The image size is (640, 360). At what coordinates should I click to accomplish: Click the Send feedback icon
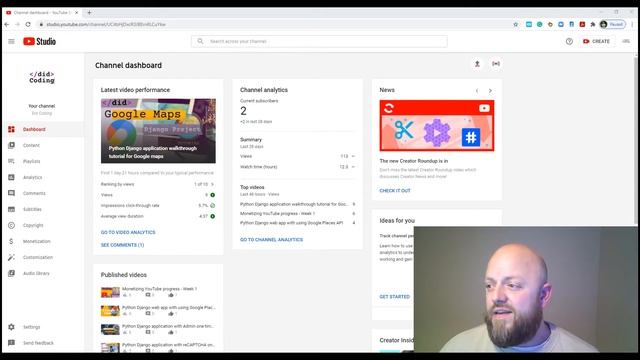(x=11, y=343)
